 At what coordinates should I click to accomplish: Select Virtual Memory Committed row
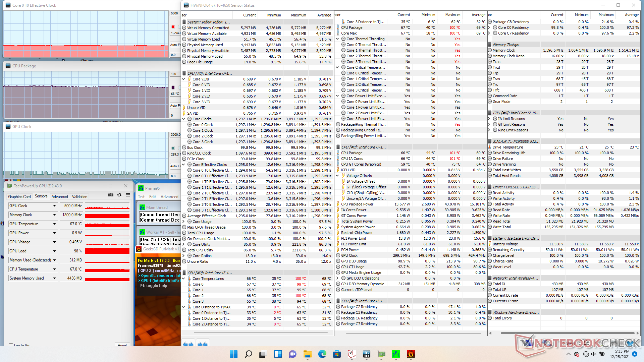257,28
